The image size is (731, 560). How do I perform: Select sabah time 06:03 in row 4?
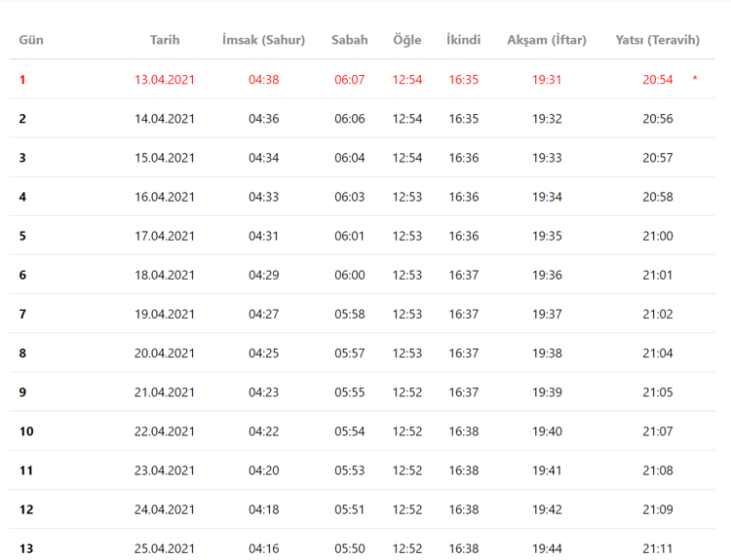pyautogui.click(x=350, y=197)
